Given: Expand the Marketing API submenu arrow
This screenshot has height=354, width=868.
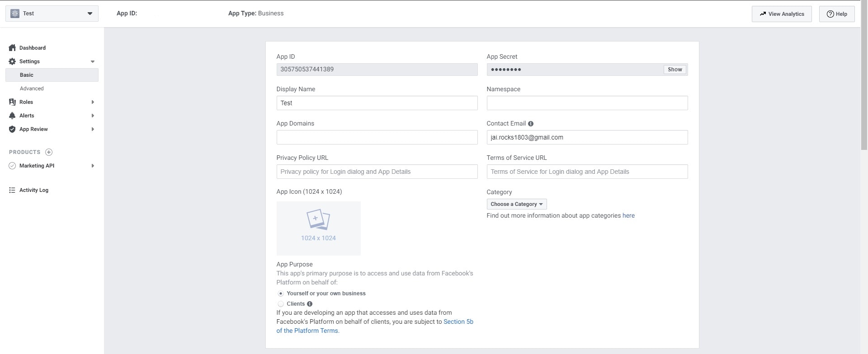Looking at the screenshot, I should (x=93, y=166).
